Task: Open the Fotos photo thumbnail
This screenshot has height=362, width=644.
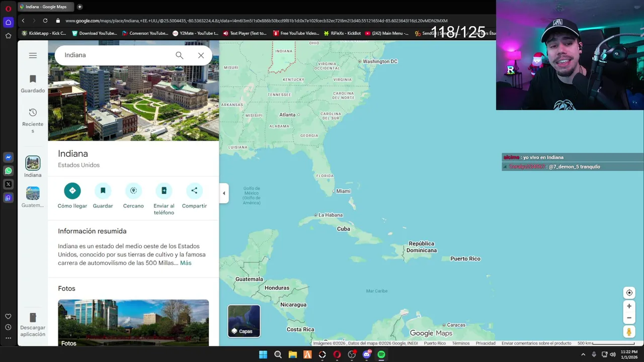Action: 133,323
